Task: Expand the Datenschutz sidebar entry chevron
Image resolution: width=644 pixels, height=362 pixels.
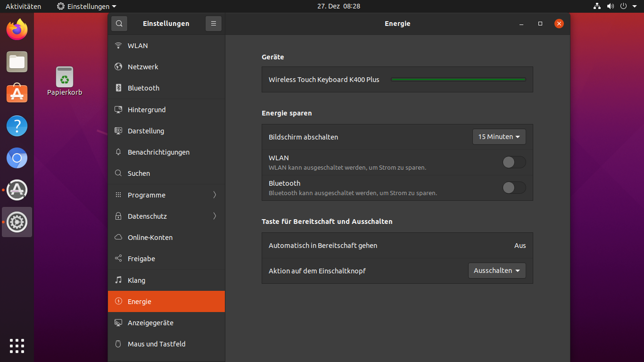Action: (215, 216)
